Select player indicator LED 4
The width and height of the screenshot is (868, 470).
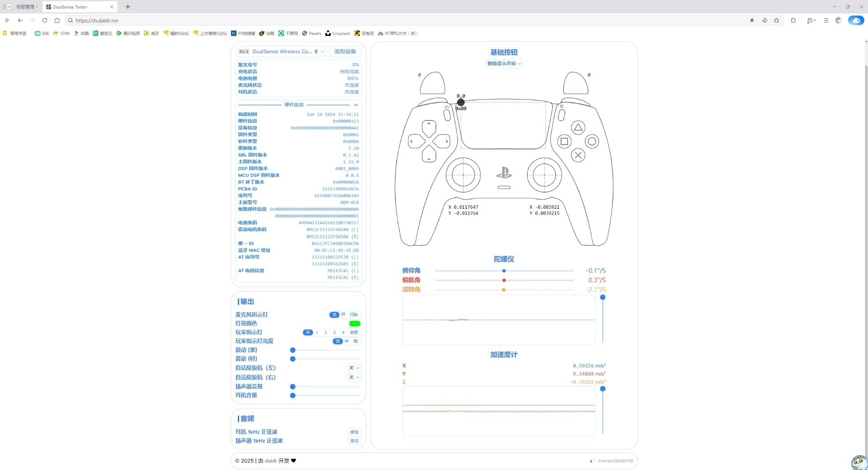pyautogui.click(x=343, y=333)
